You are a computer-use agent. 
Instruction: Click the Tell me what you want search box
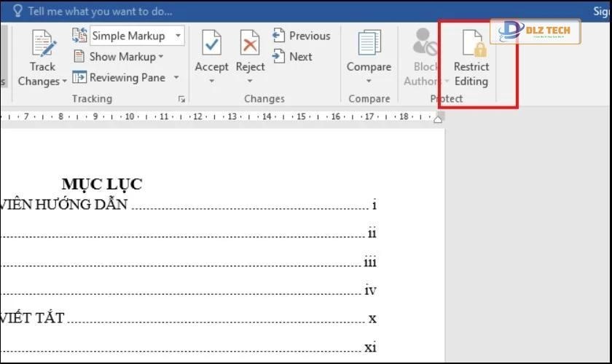[x=100, y=11]
